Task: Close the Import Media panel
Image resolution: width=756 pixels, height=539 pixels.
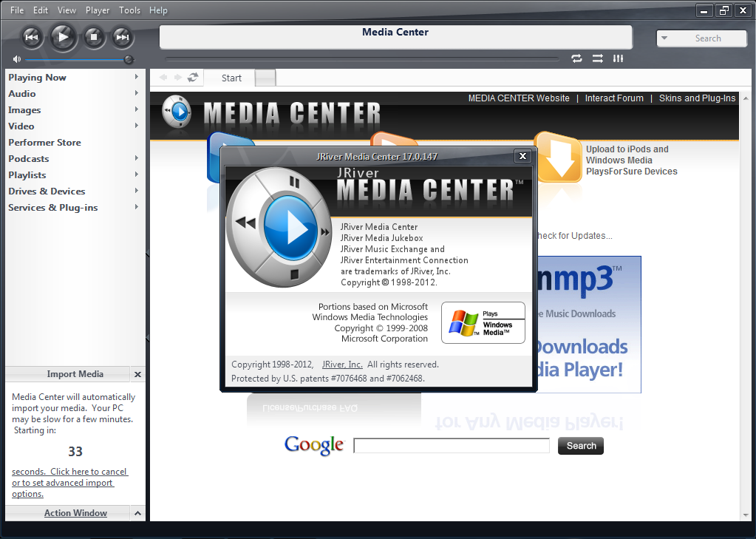Action: point(137,374)
